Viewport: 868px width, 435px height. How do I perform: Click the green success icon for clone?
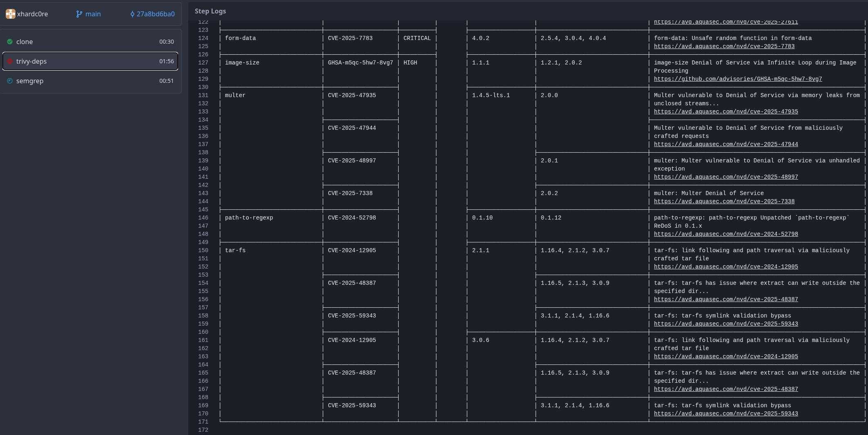tap(10, 42)
